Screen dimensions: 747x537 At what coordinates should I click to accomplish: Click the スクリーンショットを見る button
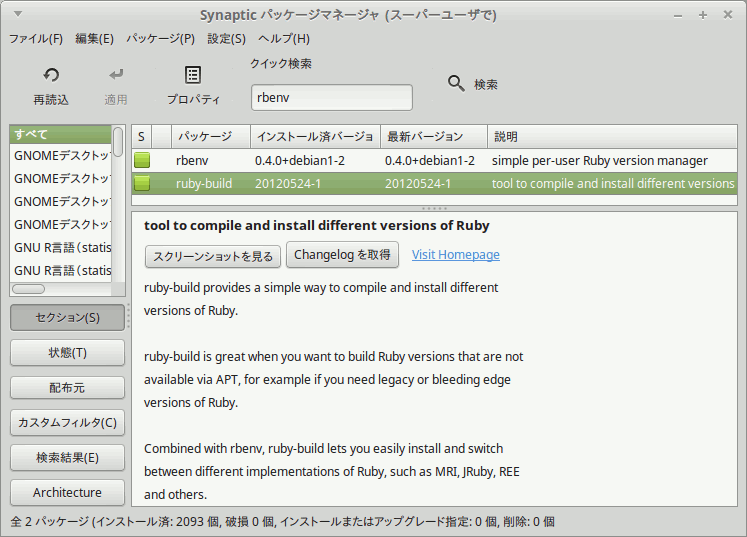tap(213, 256)
